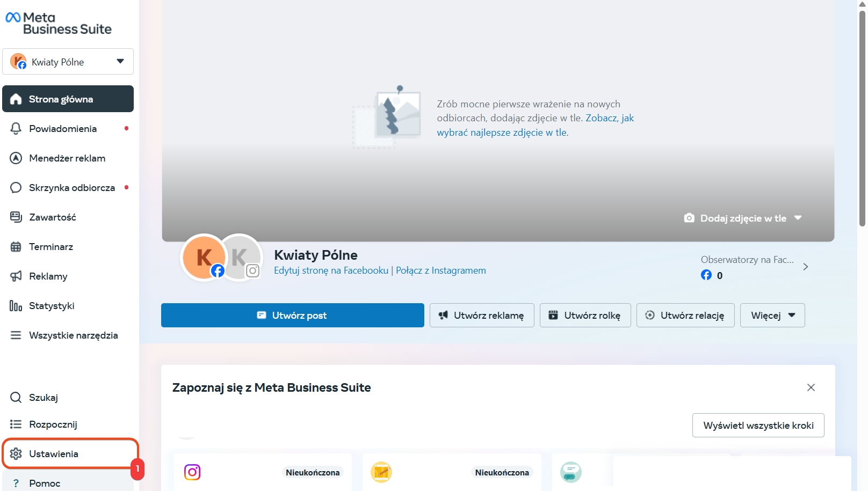Viewport: 868px width, 491px height.
Task: Click the Statystyki bar chart icon
Action: [x=16, y=305]
